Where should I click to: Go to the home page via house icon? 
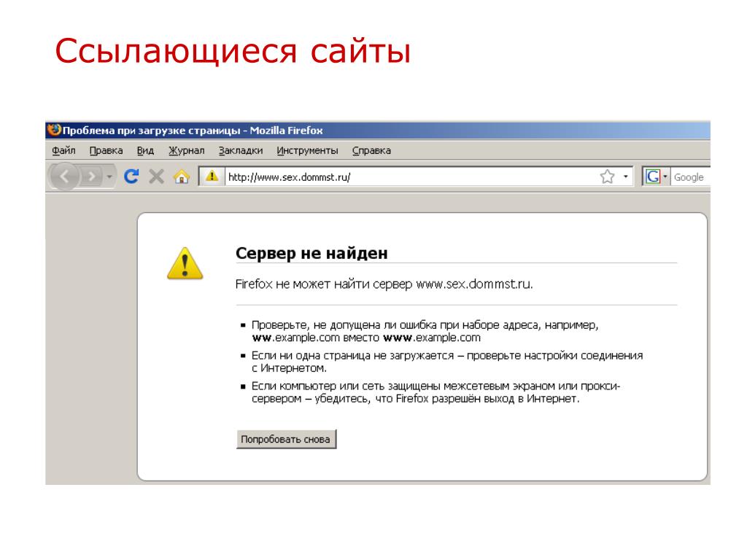pyautogui.click(x=182, y=177)
